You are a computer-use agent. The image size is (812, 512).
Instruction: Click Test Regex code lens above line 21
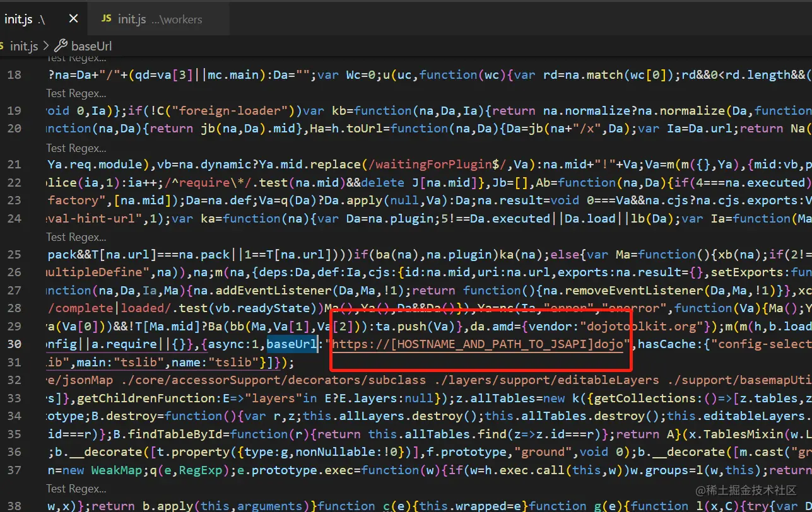click(x=77, y=148)
